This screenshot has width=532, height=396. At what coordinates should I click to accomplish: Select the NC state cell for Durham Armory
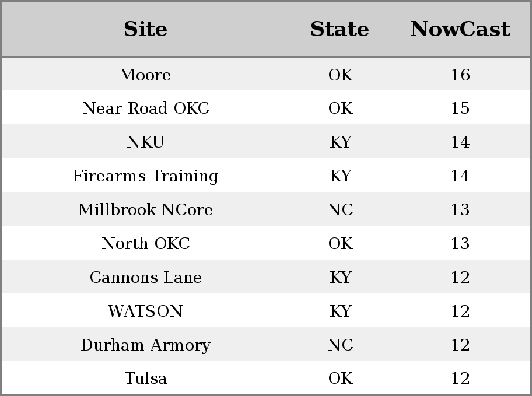(340, 345)
